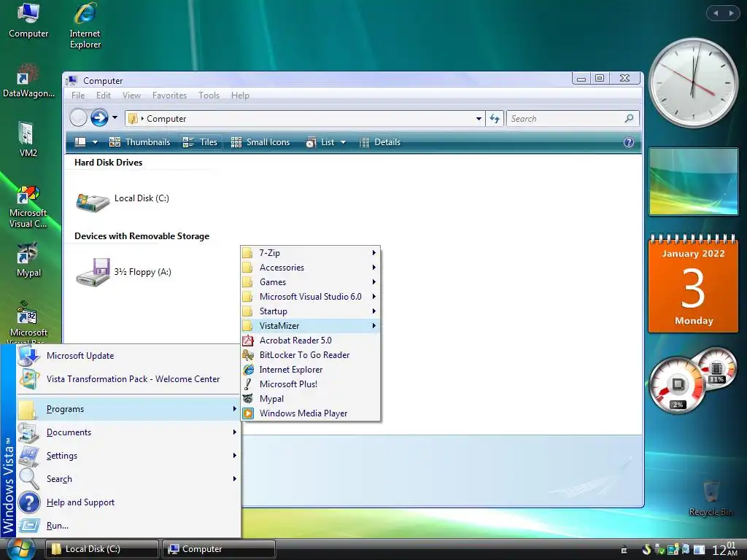747x560 pixels.
Task: Open the Favorites menu
Action: coord(169,96)
